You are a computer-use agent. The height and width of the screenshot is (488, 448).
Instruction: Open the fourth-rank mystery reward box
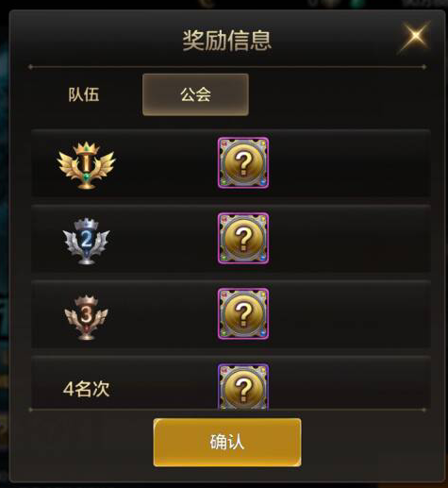[x=243, y=387]
